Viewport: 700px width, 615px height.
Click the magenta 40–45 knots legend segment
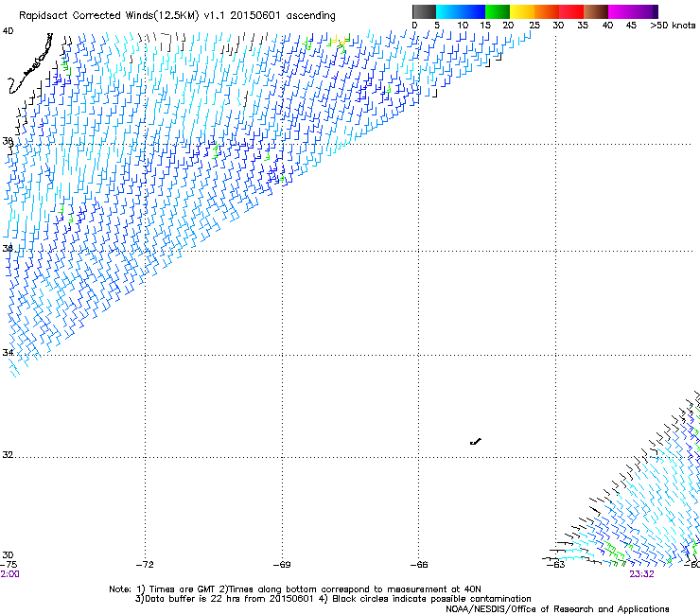pos(621,11)
